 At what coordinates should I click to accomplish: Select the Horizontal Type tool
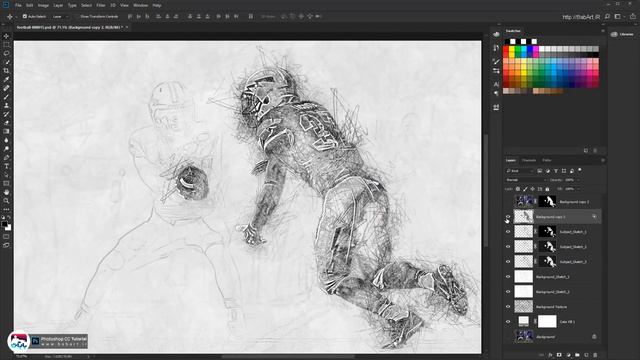click(6, 166)
